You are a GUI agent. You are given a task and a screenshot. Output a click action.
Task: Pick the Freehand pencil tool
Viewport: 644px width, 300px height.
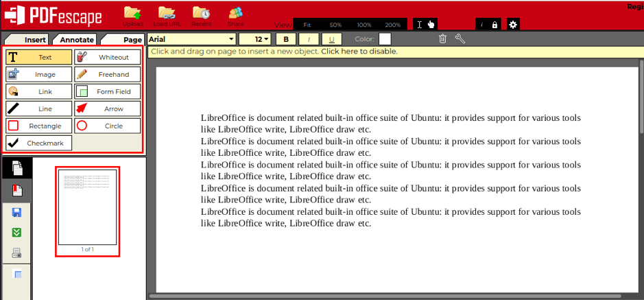pos(107,74)
